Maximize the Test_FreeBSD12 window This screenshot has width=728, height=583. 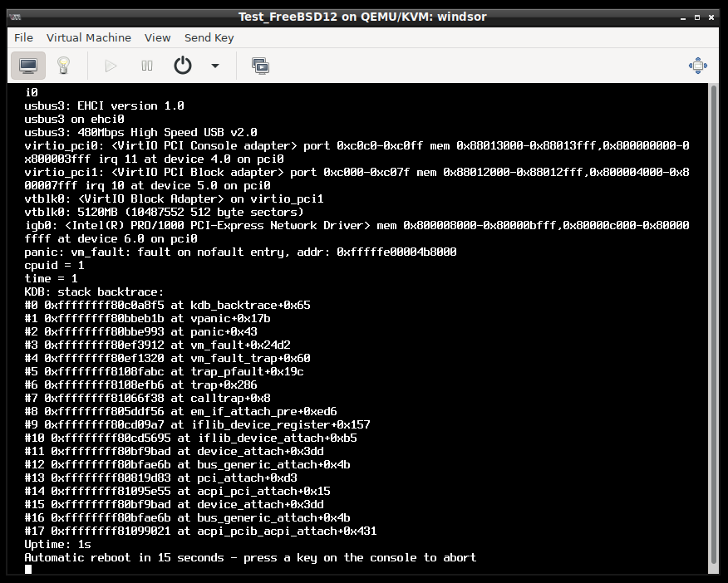(x=697, y=17)
